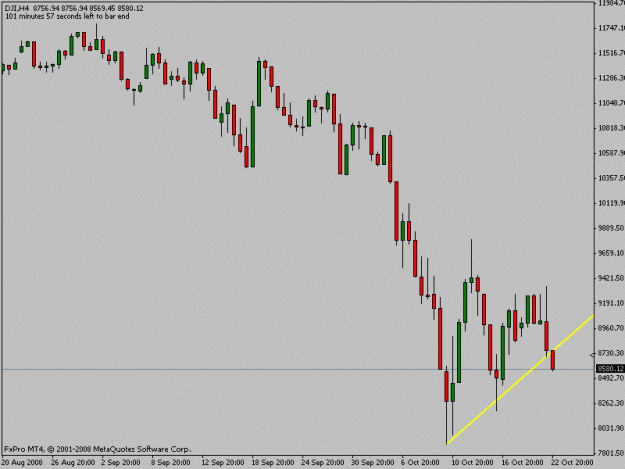Click the 8031 price axis label
Screen dimensions: 625x469
[611, 428]
